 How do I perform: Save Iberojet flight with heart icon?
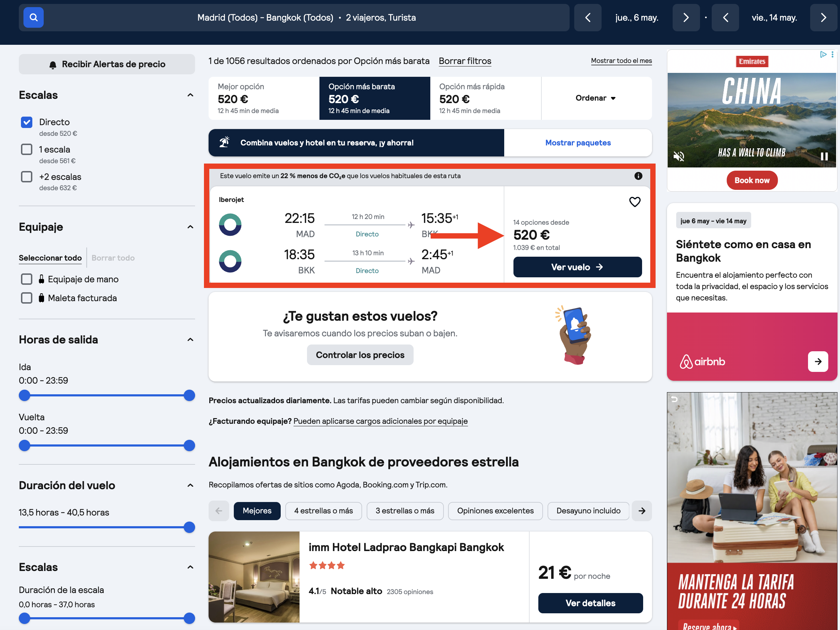[x=635, y=202]
